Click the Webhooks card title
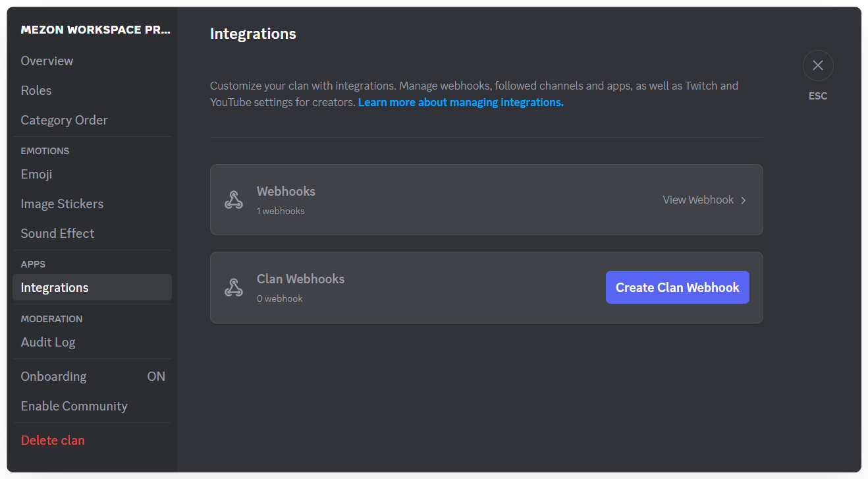This screenshot has height=479, width=868. tap(286, 192)
